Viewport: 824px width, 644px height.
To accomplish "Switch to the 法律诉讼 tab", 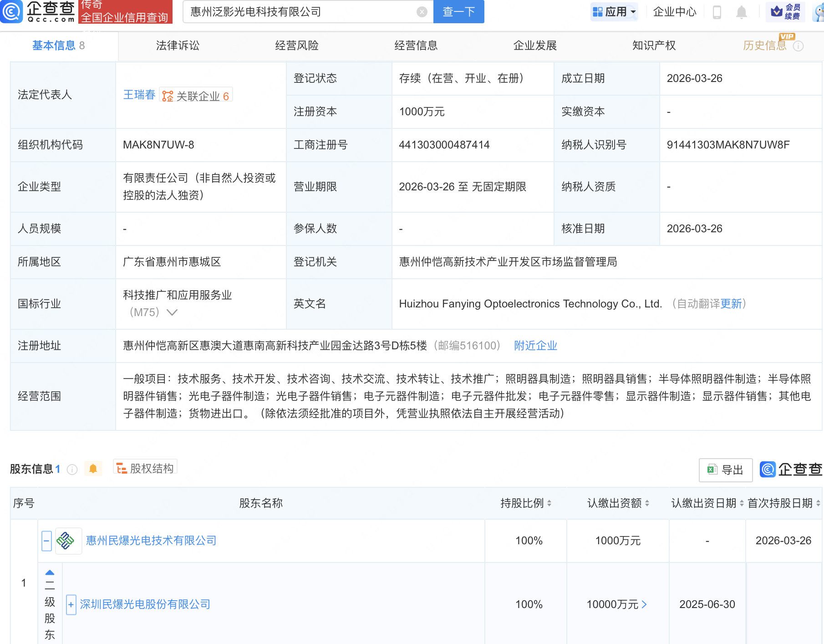I will [178, 46].
